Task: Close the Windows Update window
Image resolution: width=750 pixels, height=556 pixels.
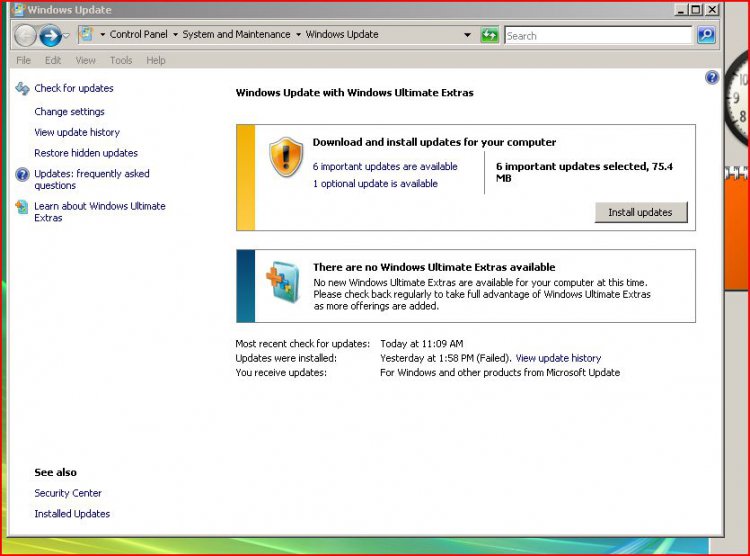Action: (712, 10)
